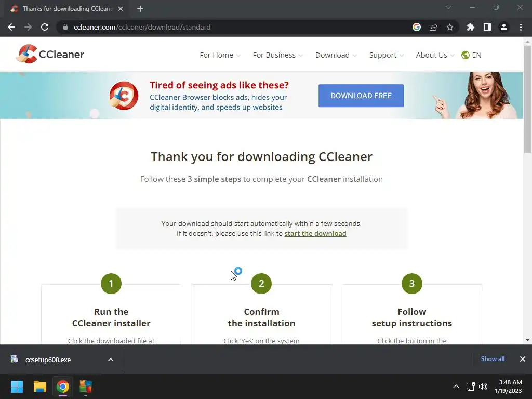The height and width of the screenshot is (399, 532).
Task: Open a new browser tab
Action: 140,9
